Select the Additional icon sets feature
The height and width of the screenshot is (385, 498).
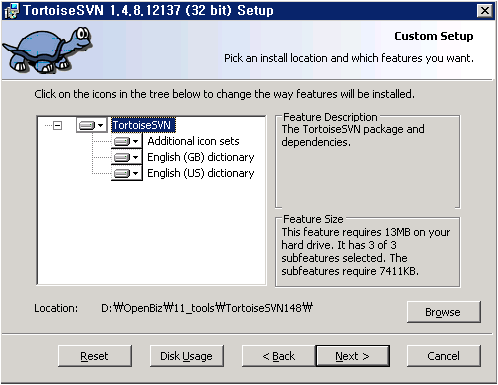pyautogui.click(x=193, y=141)
